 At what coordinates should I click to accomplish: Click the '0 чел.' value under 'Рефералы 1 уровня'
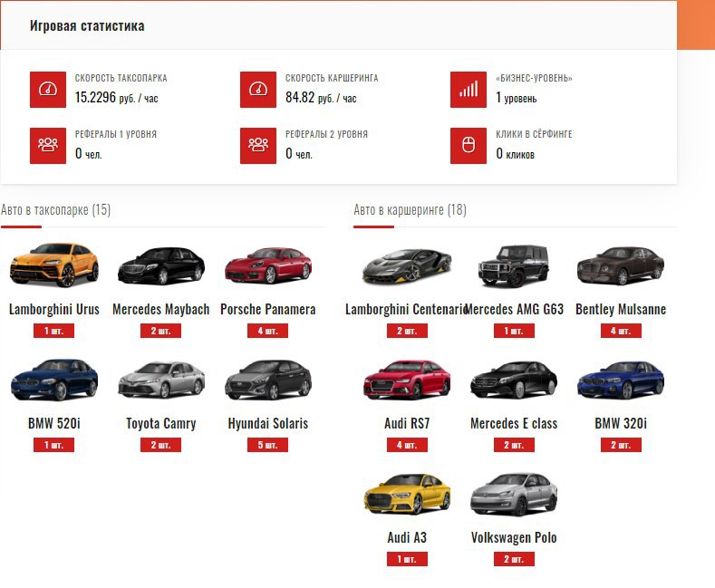point(89,154)
